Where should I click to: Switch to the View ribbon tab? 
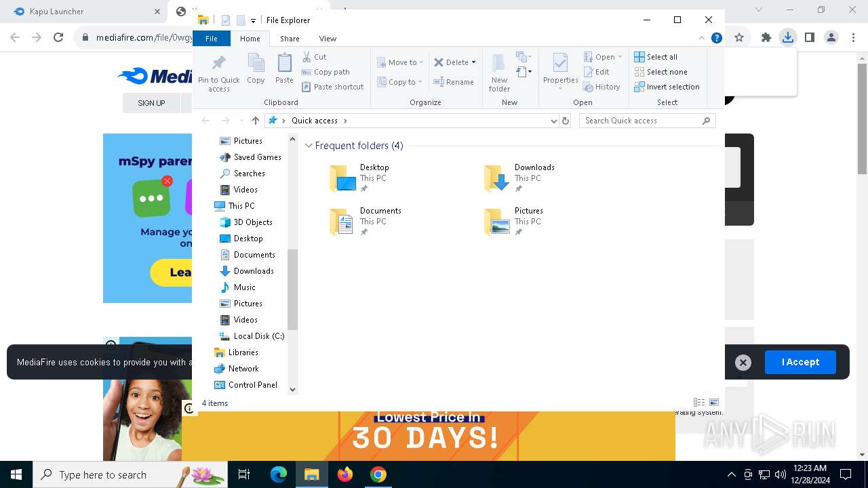328,39
